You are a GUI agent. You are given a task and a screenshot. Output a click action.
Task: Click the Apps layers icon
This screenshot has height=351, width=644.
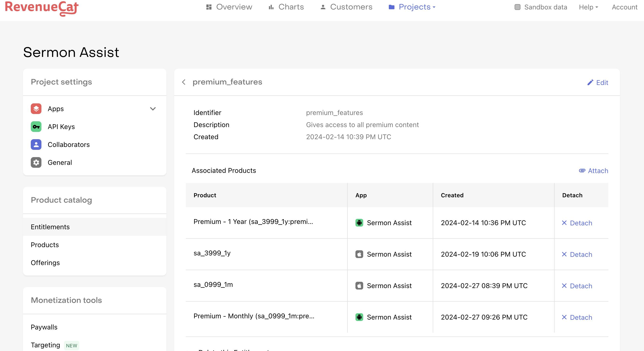point(36,109)
